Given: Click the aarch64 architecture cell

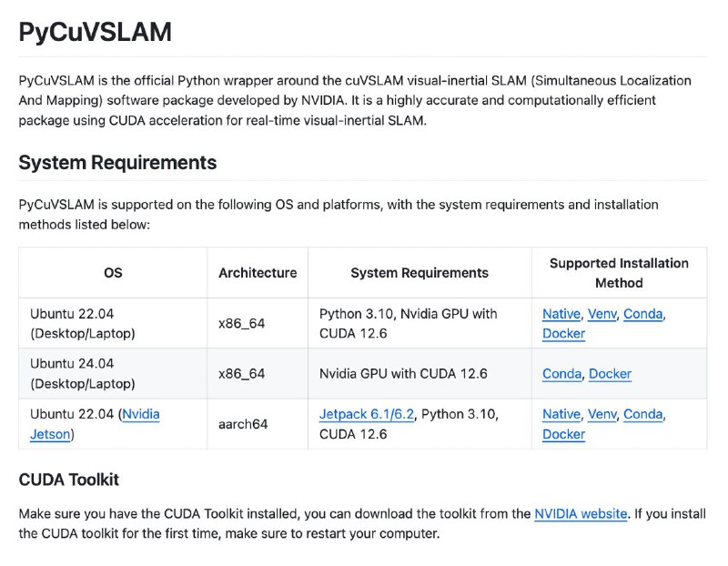Looking at the screenshot, I should click(243, 424).
